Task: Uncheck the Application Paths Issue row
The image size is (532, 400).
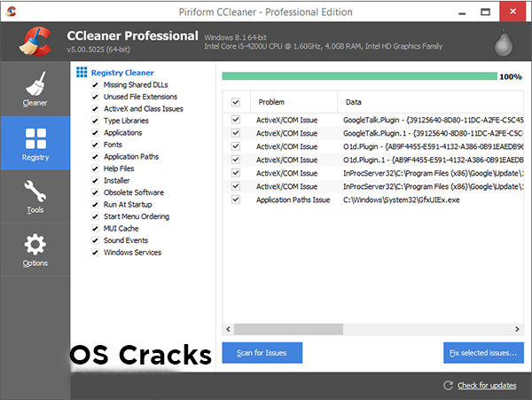Action: (236, 200)
